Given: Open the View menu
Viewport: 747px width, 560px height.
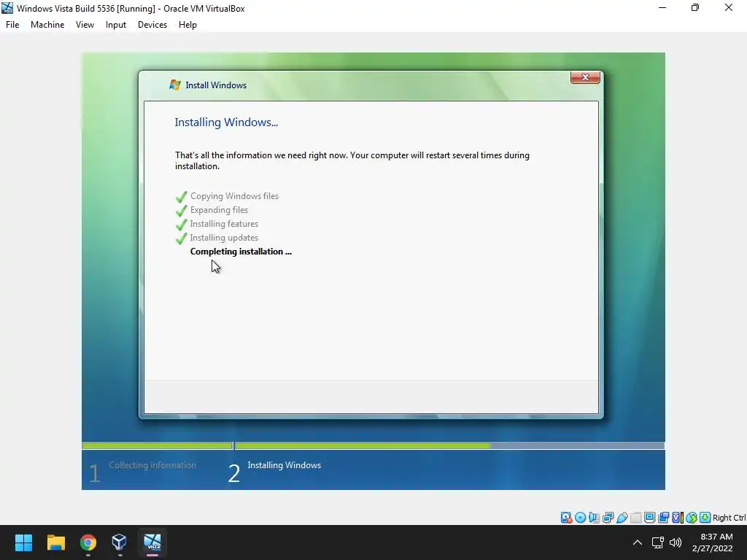Looking at the screenshot, I should click(85, 25).
